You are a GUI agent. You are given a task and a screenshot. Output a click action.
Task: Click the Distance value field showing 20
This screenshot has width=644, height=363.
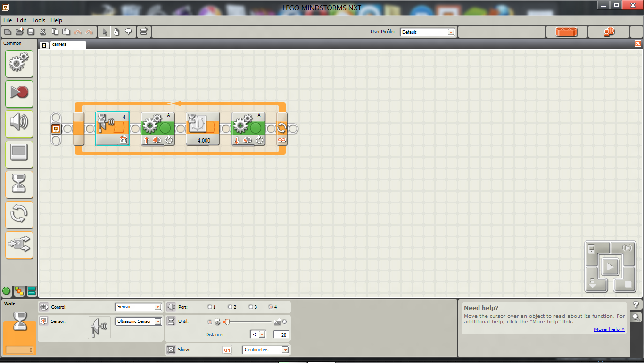point(281,334)
